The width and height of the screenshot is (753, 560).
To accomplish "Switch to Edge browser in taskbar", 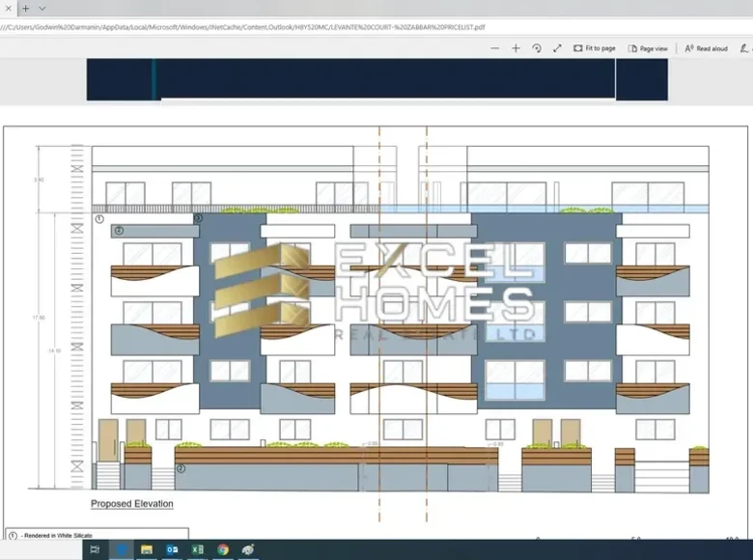I will [122, 549].
